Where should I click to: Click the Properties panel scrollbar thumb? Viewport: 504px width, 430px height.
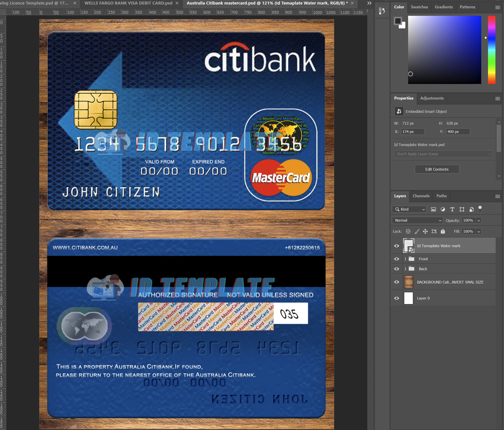click(499, 138)
